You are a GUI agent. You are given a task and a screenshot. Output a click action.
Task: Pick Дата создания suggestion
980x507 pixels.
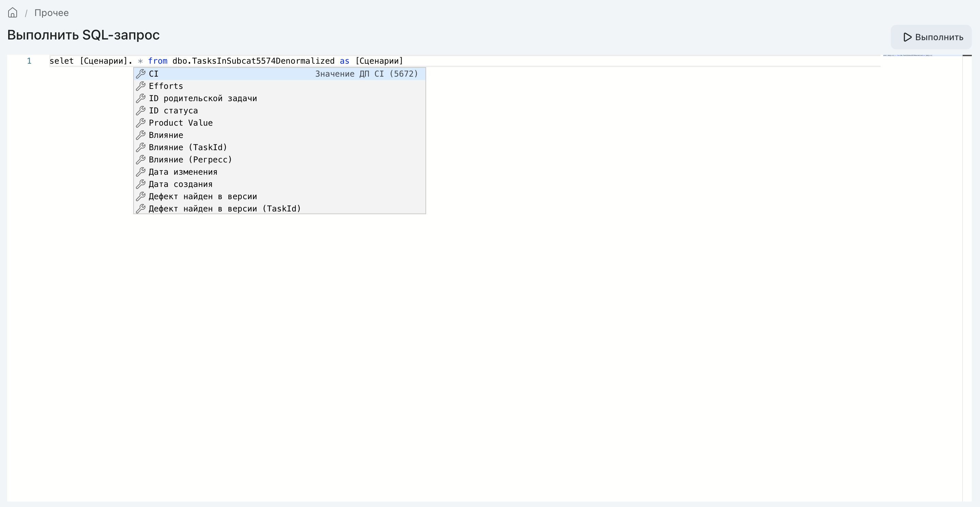click(280, 184)
